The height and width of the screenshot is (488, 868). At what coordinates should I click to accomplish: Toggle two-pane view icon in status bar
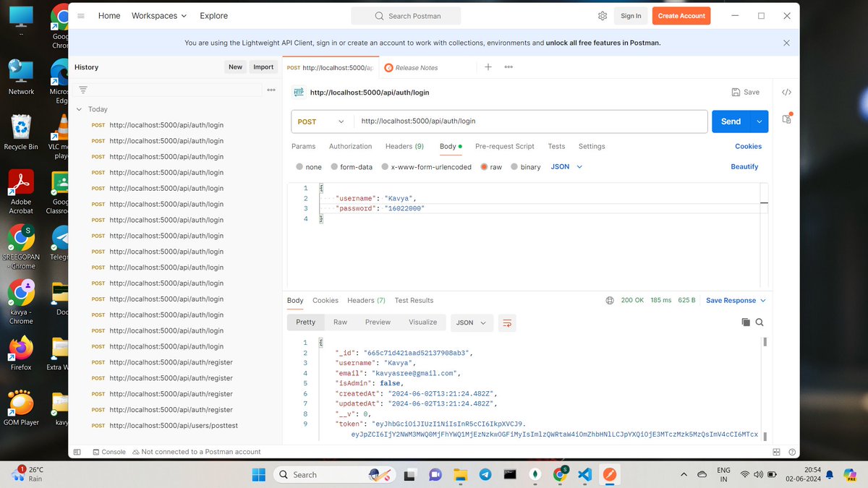[x=776, y=452]
